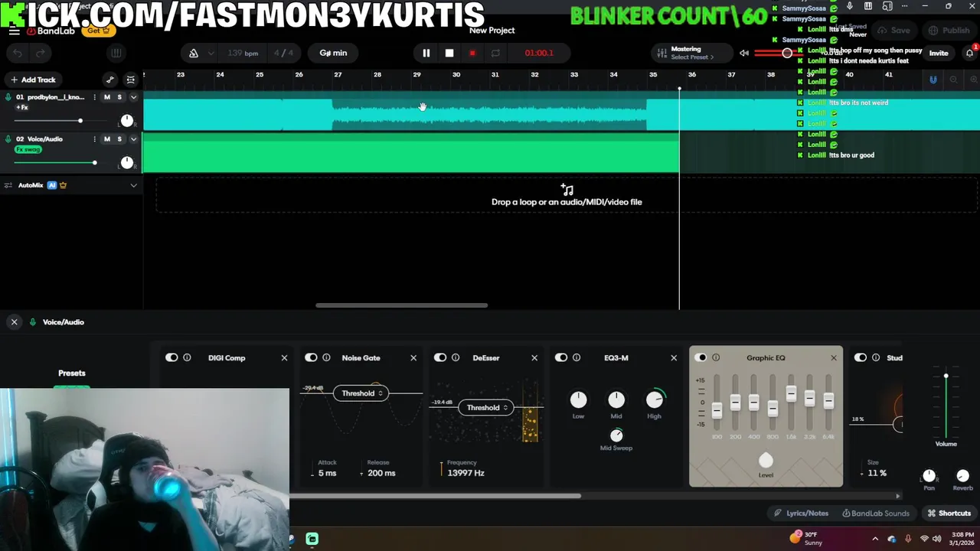Open DIGI Comp info icon

(187, 357)
